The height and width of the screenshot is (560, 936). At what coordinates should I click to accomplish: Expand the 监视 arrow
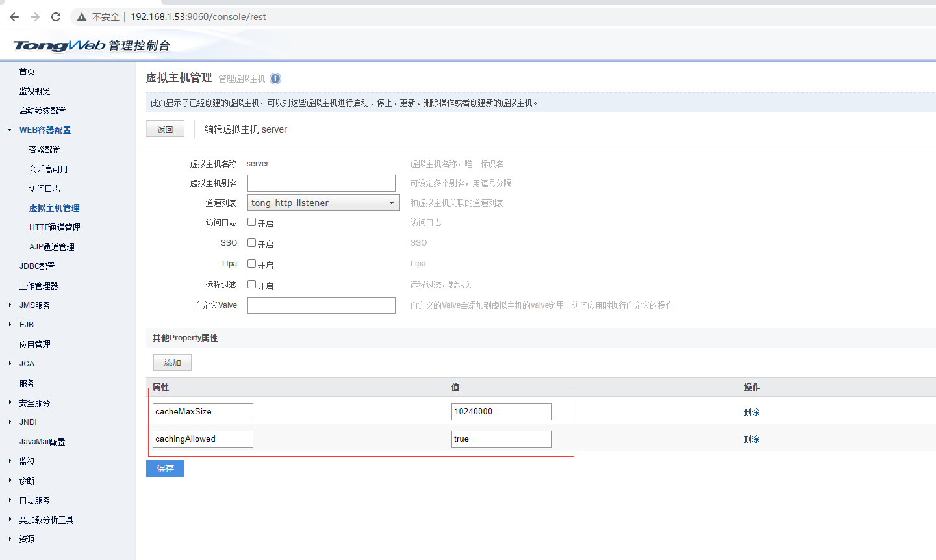tap(10, 461)
